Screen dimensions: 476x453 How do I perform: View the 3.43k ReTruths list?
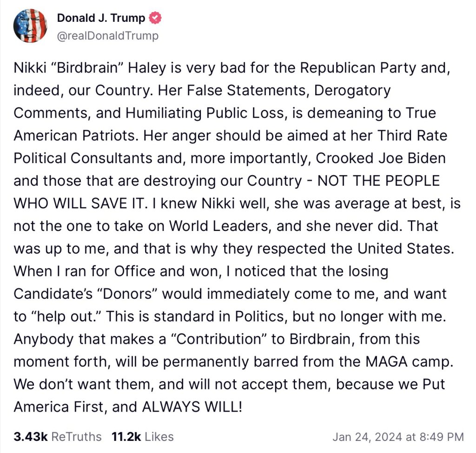(58, 437)
